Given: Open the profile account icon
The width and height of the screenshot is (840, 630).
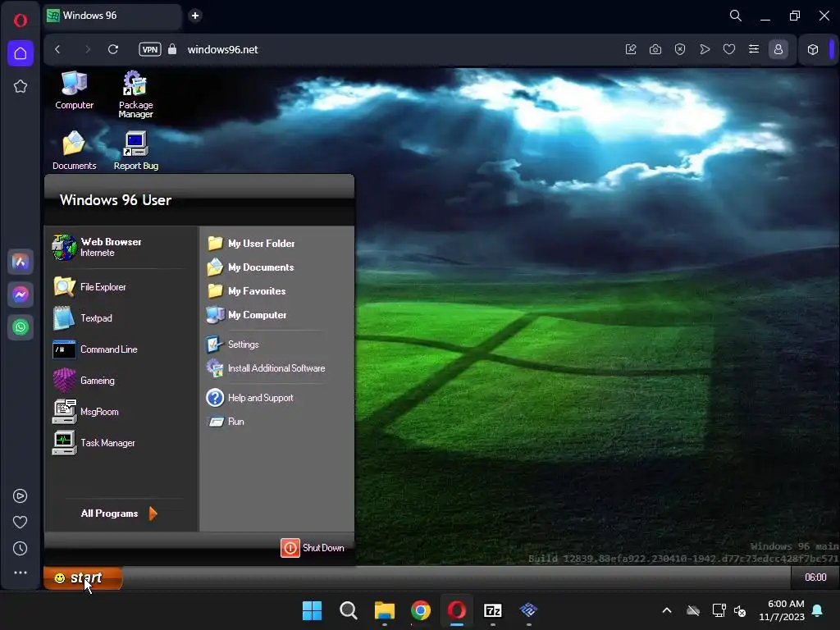Looking at the screenshot, I should pyautogui.click(x=778, y=49).
